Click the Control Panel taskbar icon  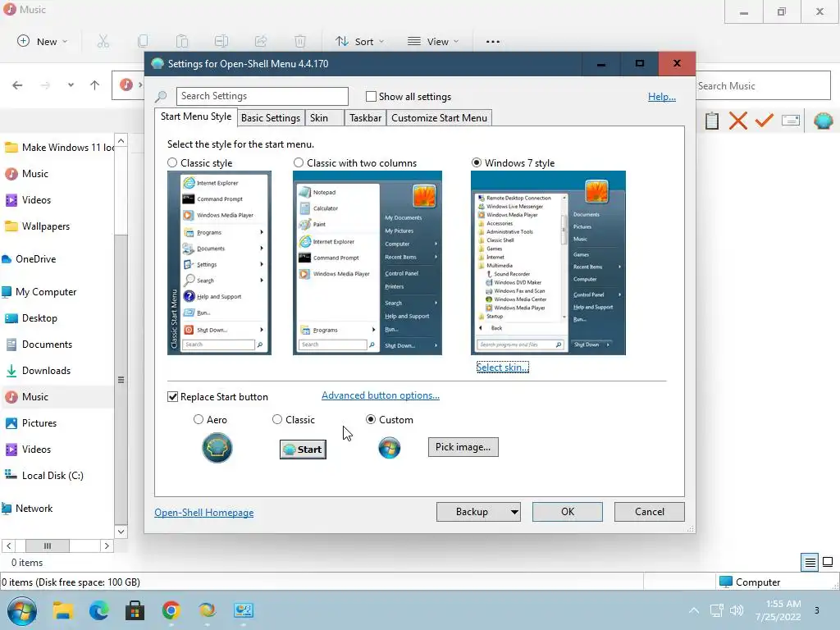[243, 610]
